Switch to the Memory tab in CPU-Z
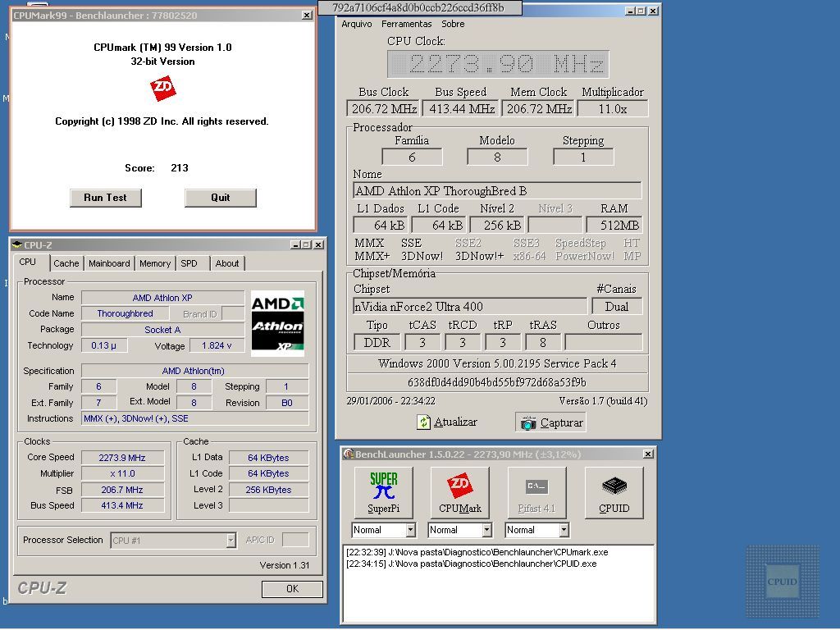The width and height of the screenshot is (840, 630). (155, 263)
